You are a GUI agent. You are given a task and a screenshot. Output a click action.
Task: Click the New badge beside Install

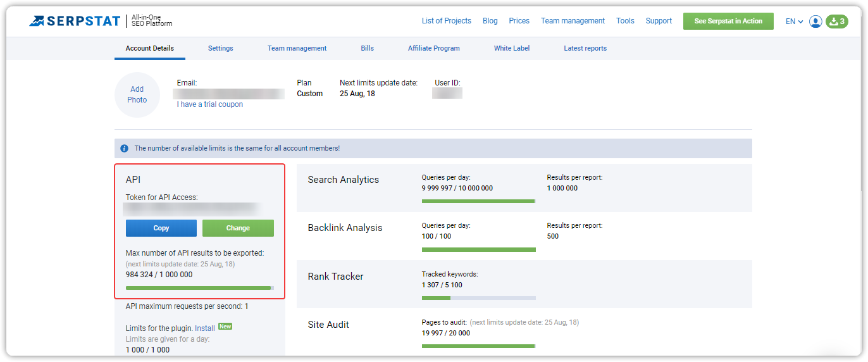click(x=225, y=327)
